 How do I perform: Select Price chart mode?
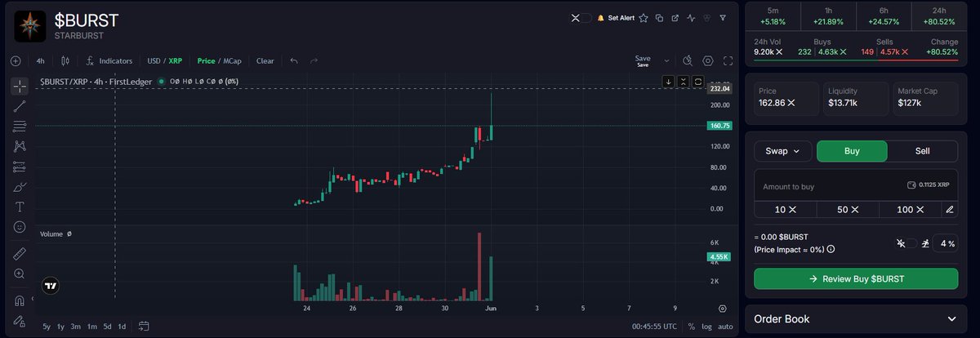pyautogui.click(x=206, y=60)
